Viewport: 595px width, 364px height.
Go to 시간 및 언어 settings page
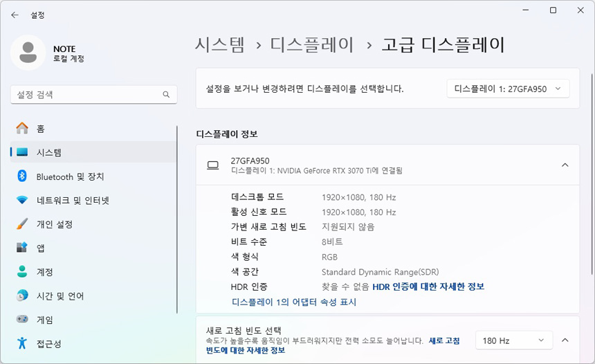(x=60, y=296)
